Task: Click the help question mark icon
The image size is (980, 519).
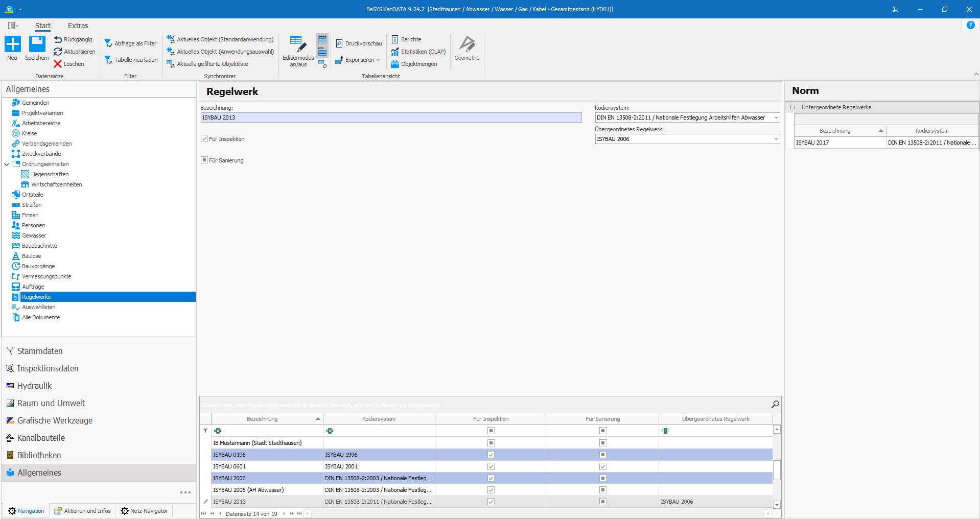Action: coord(970,26)
